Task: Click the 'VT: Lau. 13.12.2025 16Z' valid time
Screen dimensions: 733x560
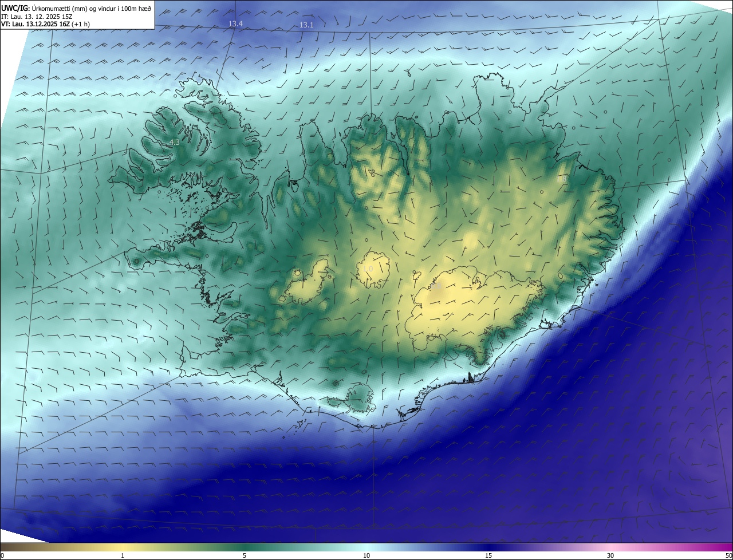Action: [37, 24]
